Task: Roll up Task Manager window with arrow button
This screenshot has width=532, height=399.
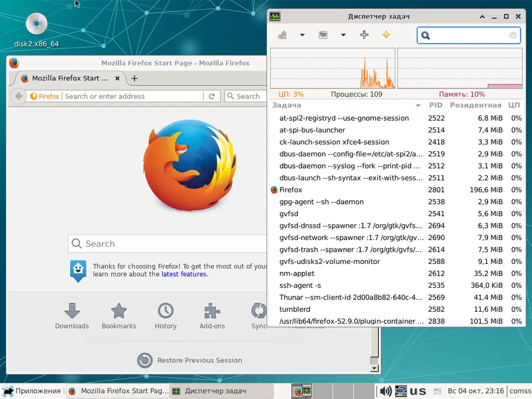Action: pyautogui.click(x=482, y=16)
